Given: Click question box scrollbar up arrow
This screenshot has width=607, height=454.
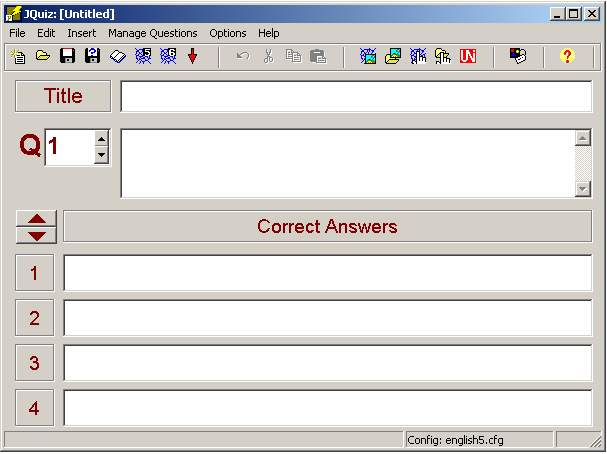Looking at the screenshot, I should [x=583, y=138].
